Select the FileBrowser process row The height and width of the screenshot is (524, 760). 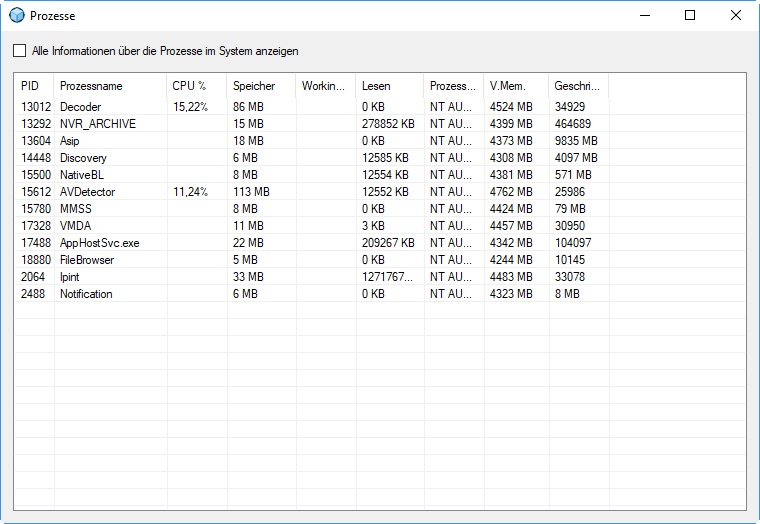pos(87,260)
